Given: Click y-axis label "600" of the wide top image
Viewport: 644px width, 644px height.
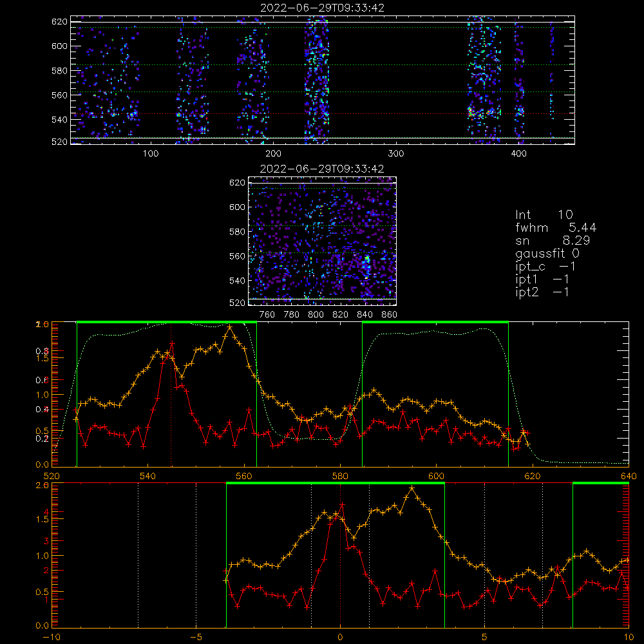Looking at the screenshot, I should [59, 46].
